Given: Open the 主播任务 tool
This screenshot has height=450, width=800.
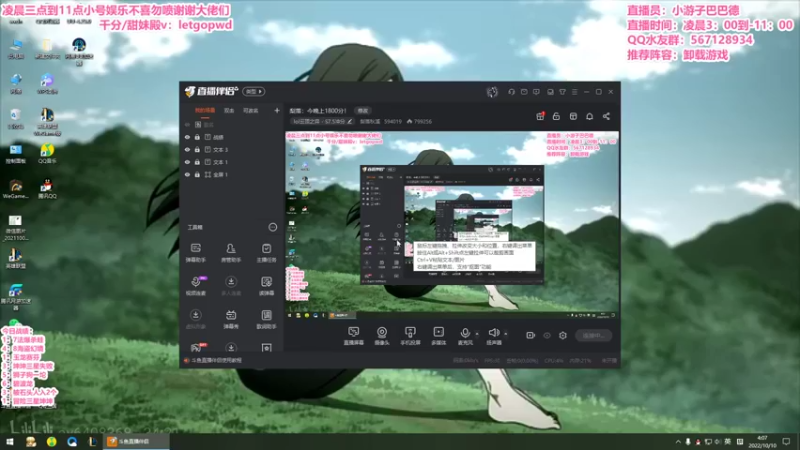Looking at the screenshot, I should click(266, 253).
